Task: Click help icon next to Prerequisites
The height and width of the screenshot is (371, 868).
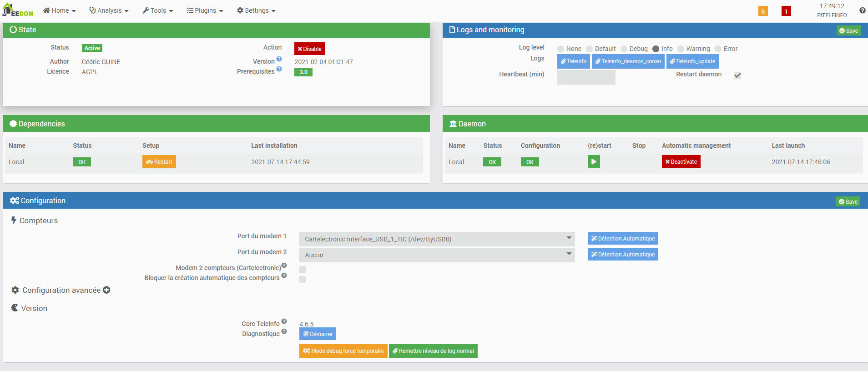Action: tap(279, 69)
